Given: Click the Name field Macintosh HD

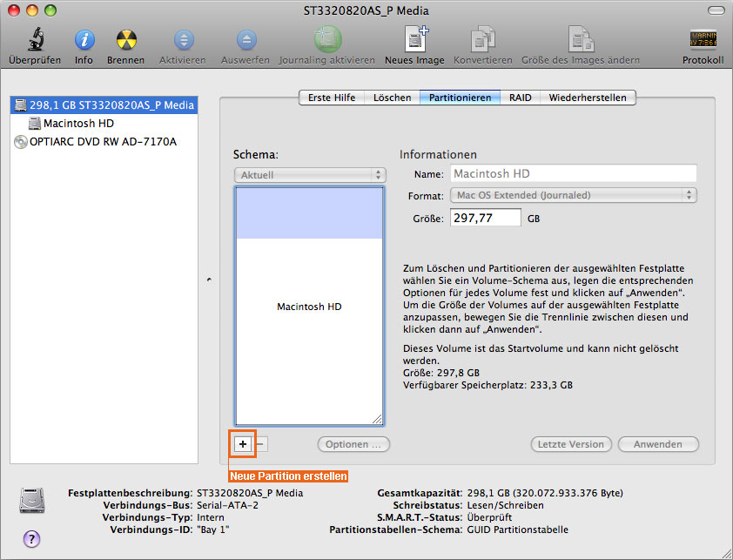Looking at the screenshot, I should point(573,173).
